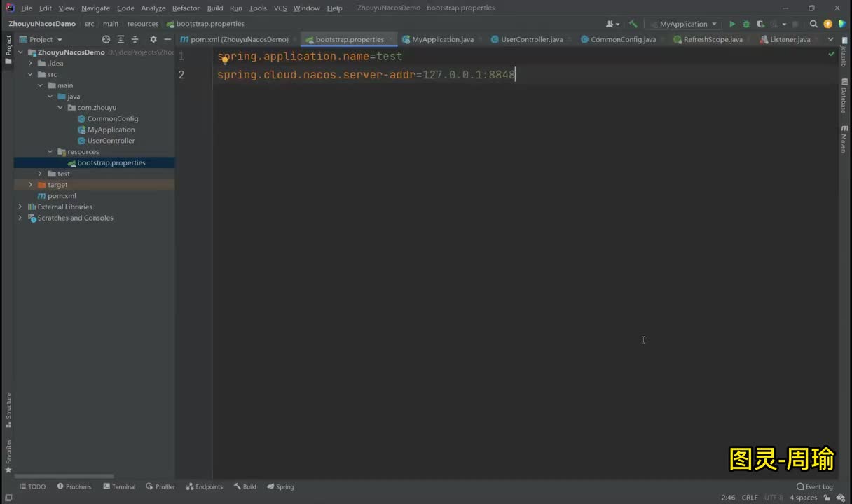852x504 pixels.
Task: Switch to MyApplication.java tab
Action: point(442,40)
